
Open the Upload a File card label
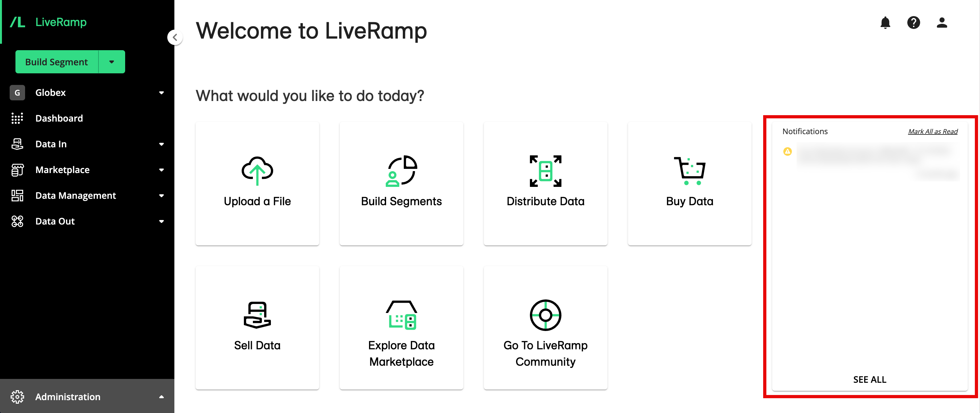pos(257,201)
